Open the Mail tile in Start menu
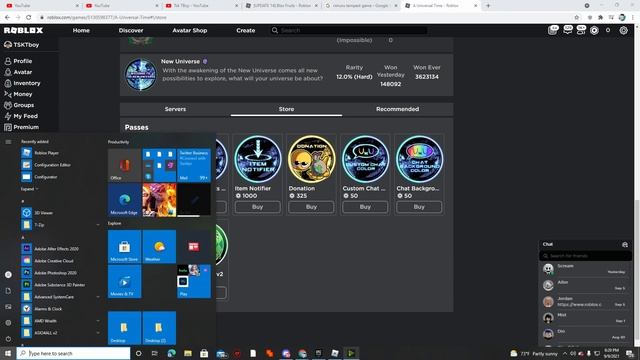The width and height of the screenshot is (640, 360). click(x=194, y=165)
